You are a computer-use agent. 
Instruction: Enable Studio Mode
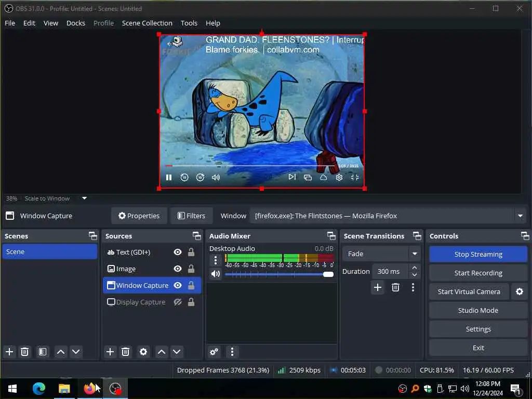pyautogui.click(x=478, y=310)
